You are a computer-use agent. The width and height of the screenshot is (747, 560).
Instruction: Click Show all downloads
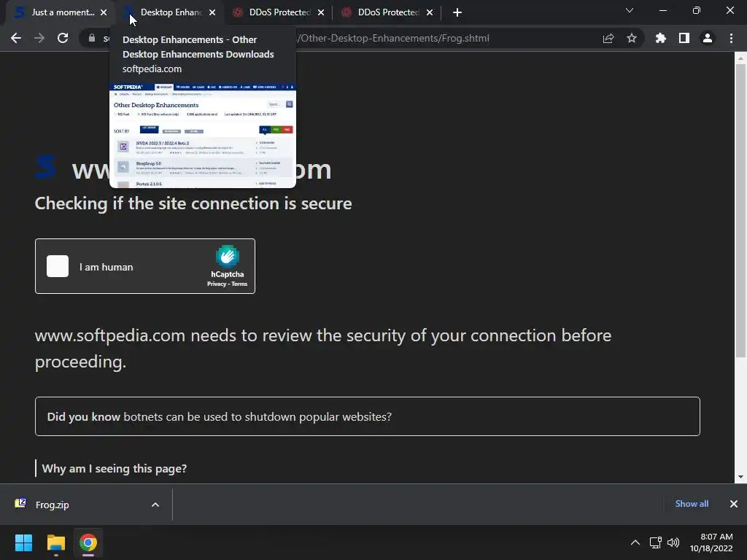(x=692, y=504)
